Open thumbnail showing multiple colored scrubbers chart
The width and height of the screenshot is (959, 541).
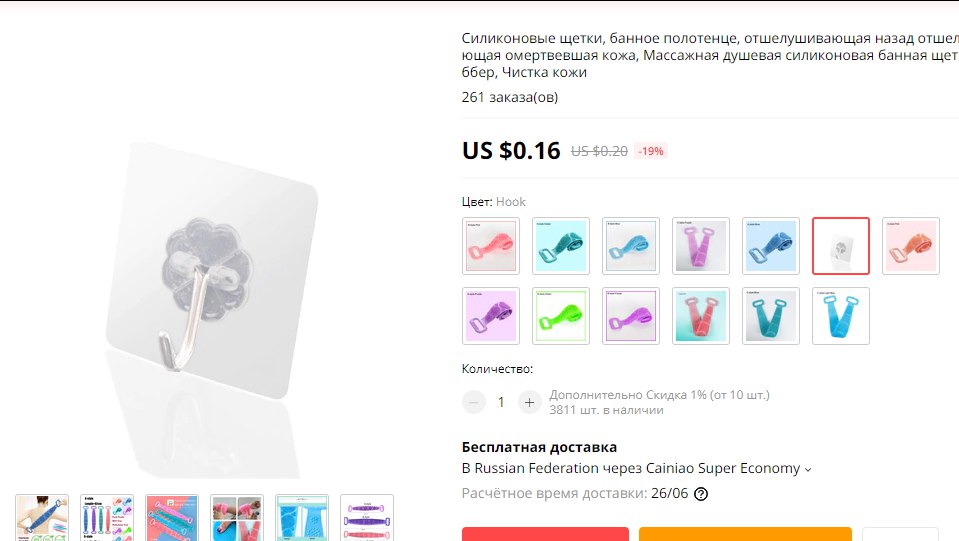tap(107, 518)
